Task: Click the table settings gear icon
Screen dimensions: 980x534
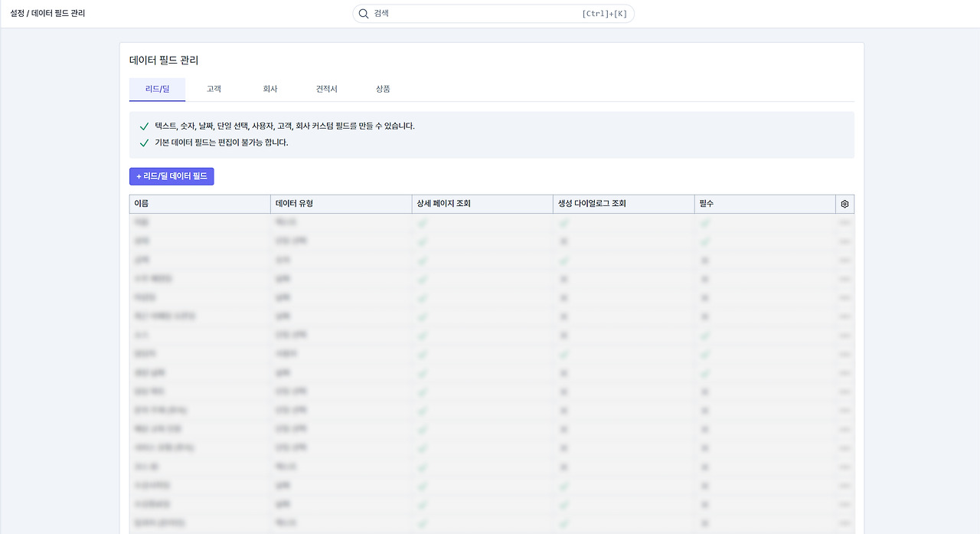Action: click(844, 204)
